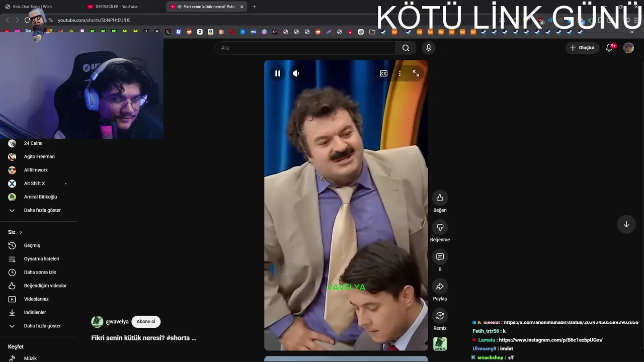
Task: Click the #shorts hashtag in the title
Action: coord(178,338)
